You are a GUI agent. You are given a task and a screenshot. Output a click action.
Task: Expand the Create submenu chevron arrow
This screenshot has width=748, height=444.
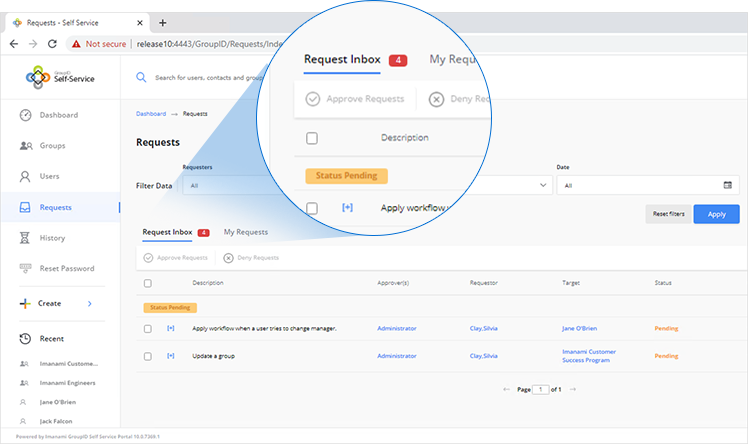point(90,303)
